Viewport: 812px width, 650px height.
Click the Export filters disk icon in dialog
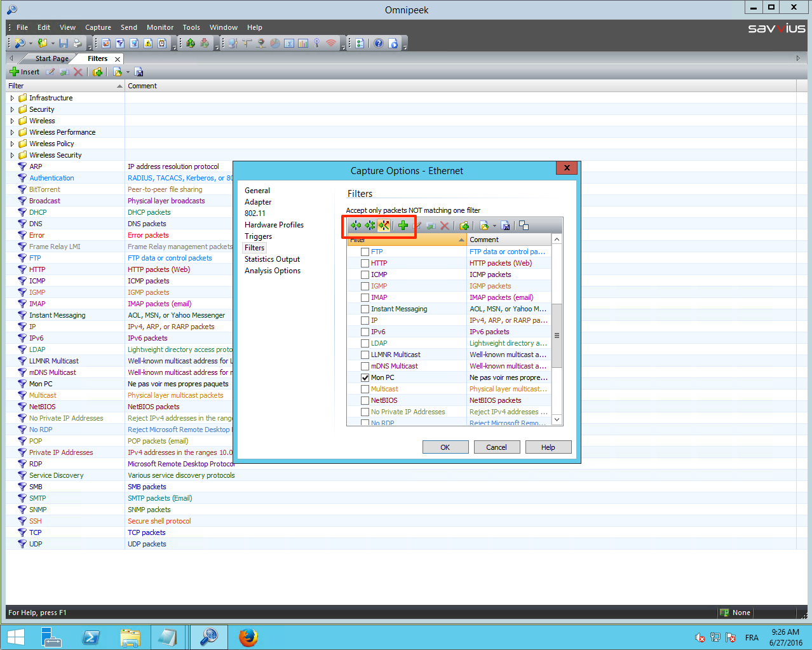coord(506,226)
